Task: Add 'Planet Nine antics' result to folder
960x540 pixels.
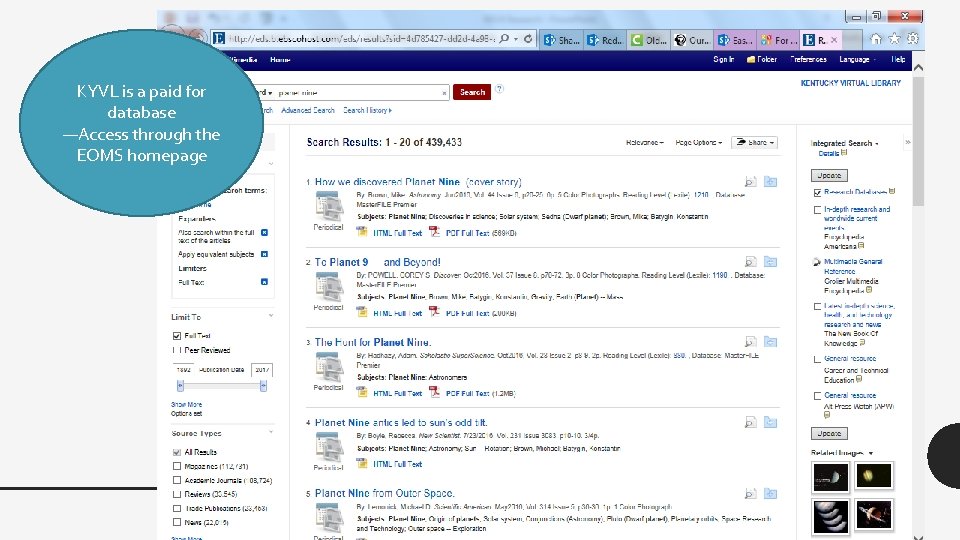Action: 770,422
